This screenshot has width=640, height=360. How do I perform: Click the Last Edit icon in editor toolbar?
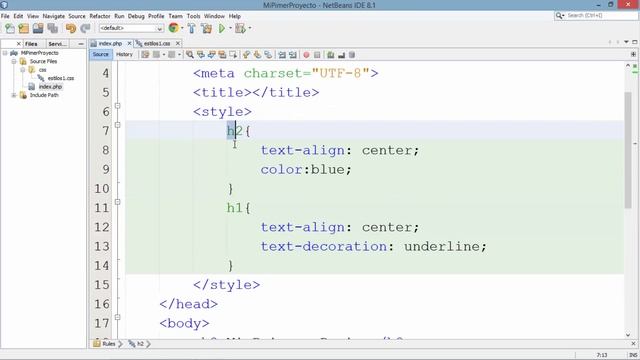pos(145,55)
